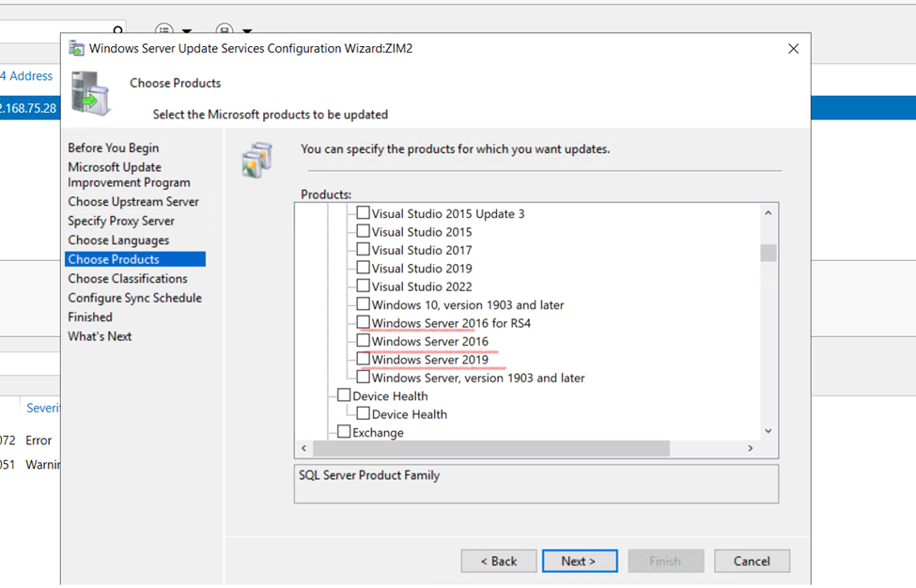Enable the Windows Server 2016 checkbox
916x588 pixels.
pos(363,341)
